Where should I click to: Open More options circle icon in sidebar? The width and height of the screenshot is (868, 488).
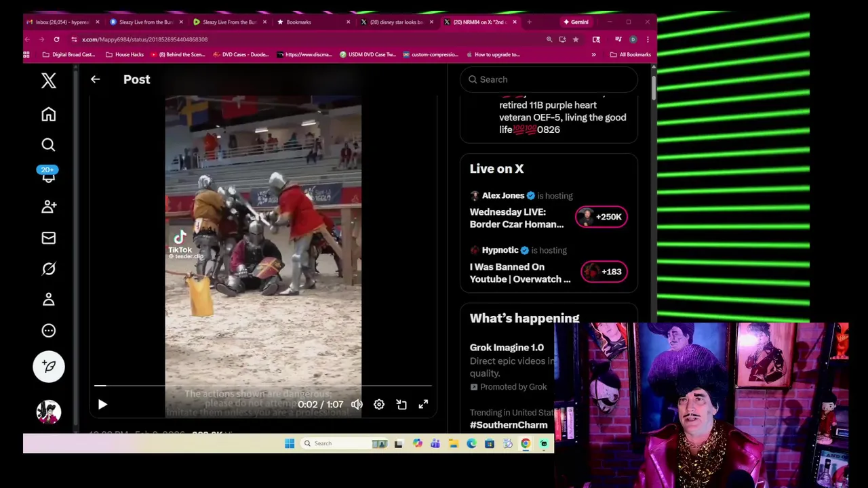click(x=48, y=331)
